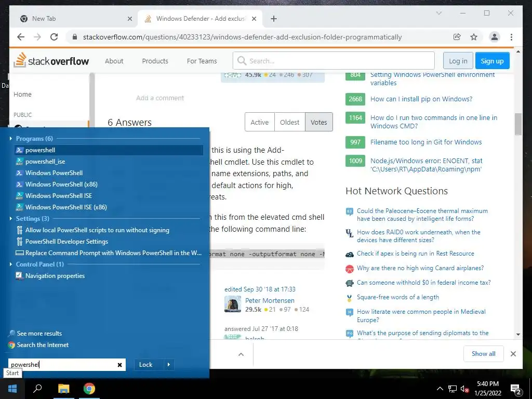
Task: Close the New Tab tab
Action: pyautogui.click(x=129, y=19)
